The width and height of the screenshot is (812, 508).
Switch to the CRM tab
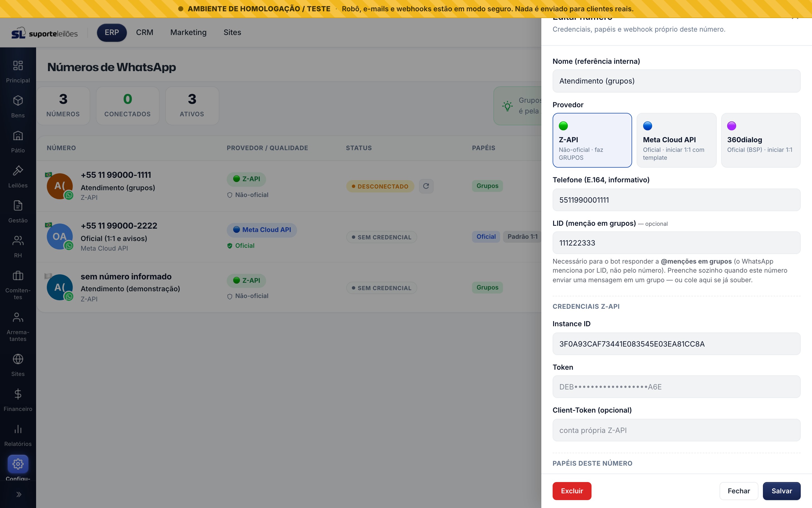click(145, 32)
